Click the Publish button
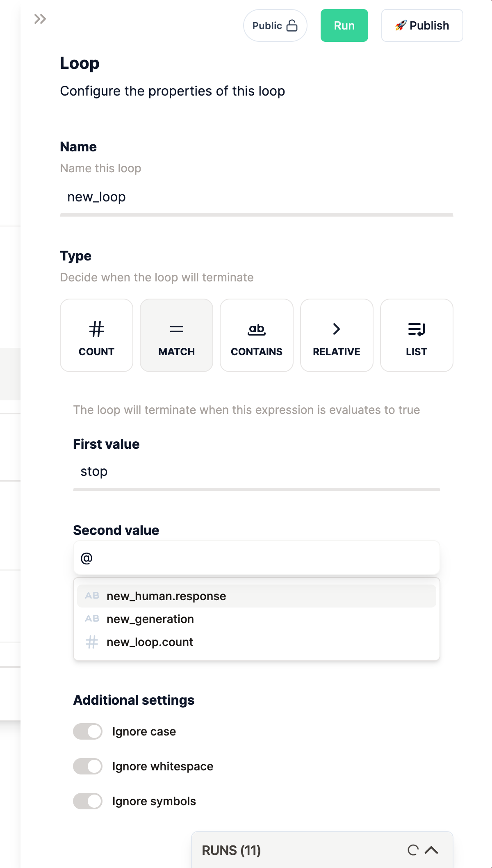Screen dimensions: 492x868 pyautogui.click(x=422, y=25)
